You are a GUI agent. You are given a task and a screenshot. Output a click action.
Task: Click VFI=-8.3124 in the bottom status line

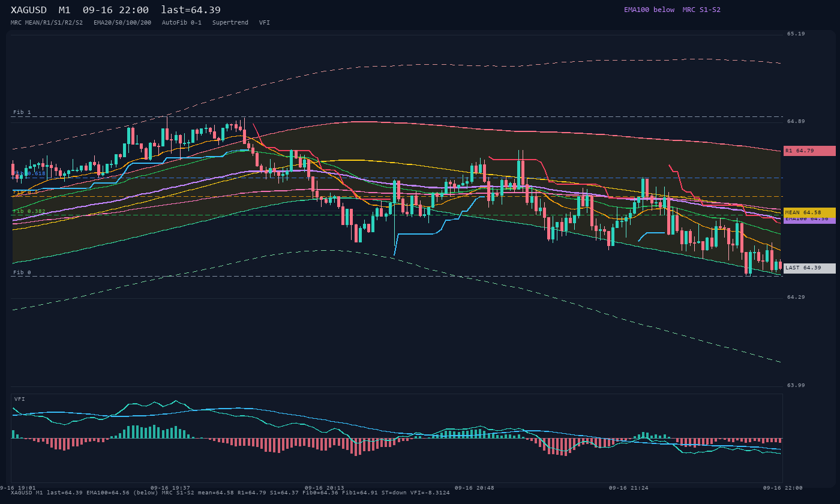click(430, 493)
